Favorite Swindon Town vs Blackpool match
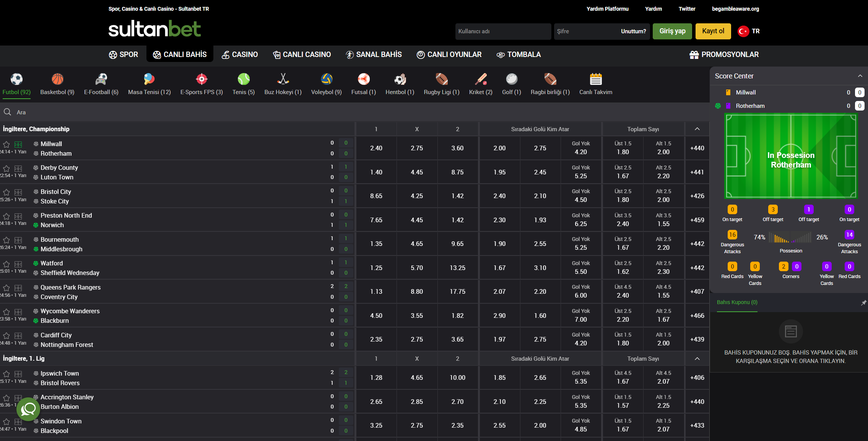Image resolution: width=868 pixels, height=441 pixels. point(7,421)
